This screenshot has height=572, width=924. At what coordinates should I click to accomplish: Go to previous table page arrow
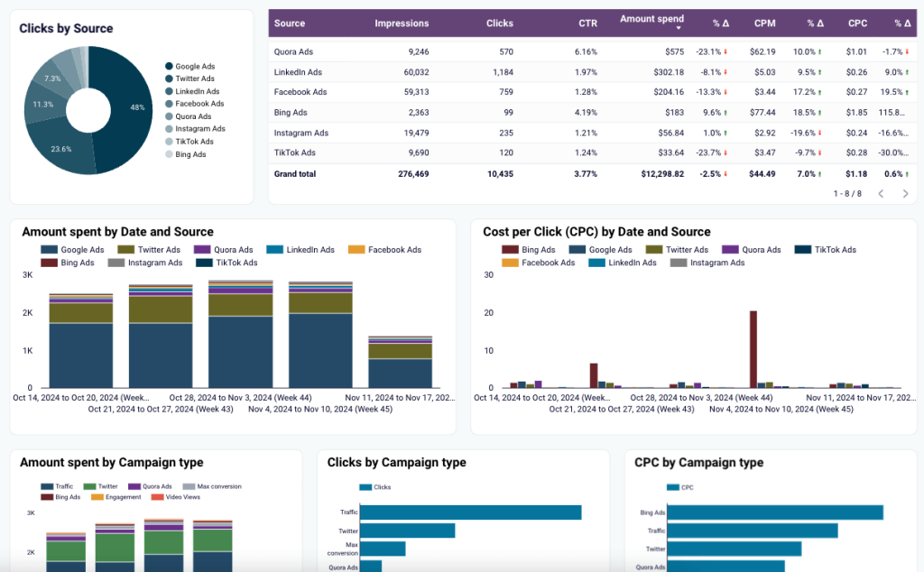pyautogui.click(x=881, y=194)
